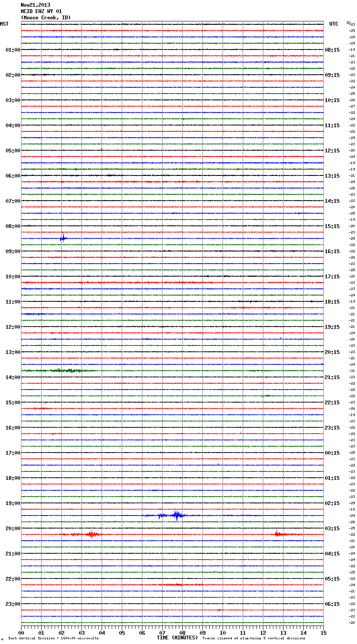Click the MST time zone label
The height and width of the screenshot is (644, 357).
[x=4, y=24]
